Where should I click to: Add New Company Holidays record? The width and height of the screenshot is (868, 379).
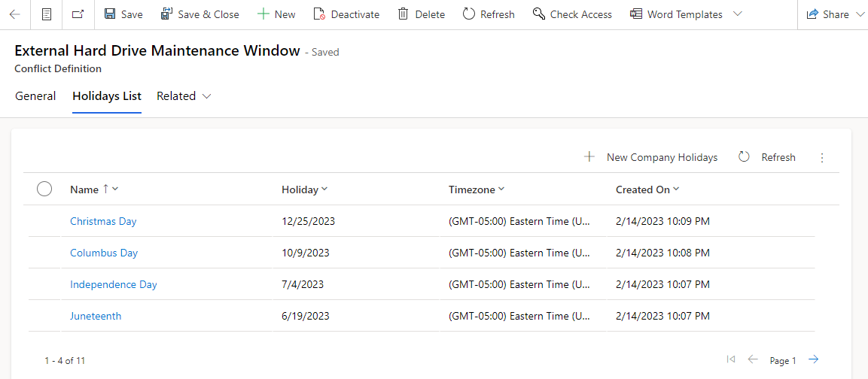[x=651, y=158]
